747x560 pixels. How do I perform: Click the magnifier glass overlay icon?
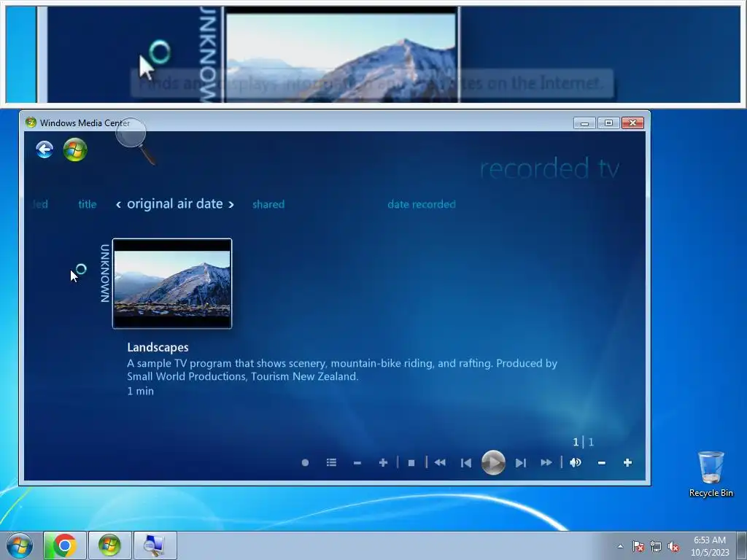click(135, 141)
